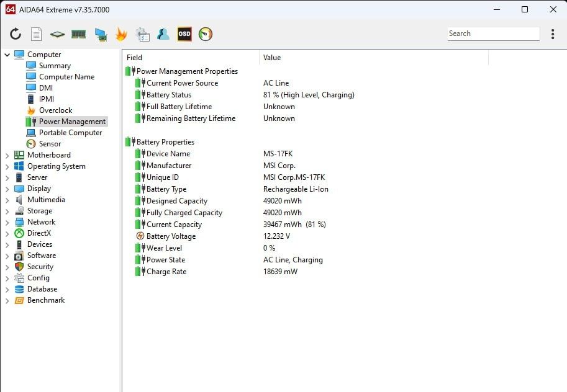The width and height of the screenshot is (567, 392).
Task: Open the three-dot main menu
Action: [553, 34]
